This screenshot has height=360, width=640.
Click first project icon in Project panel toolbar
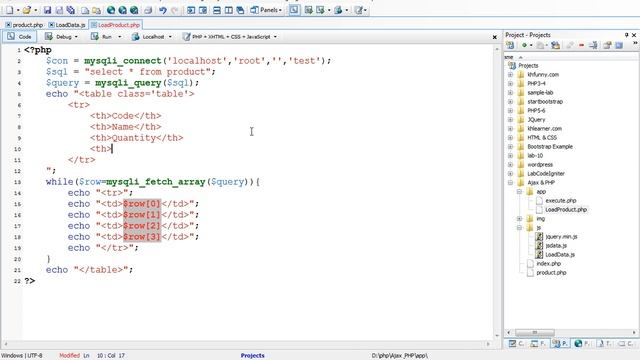click(x=510, y=45)
